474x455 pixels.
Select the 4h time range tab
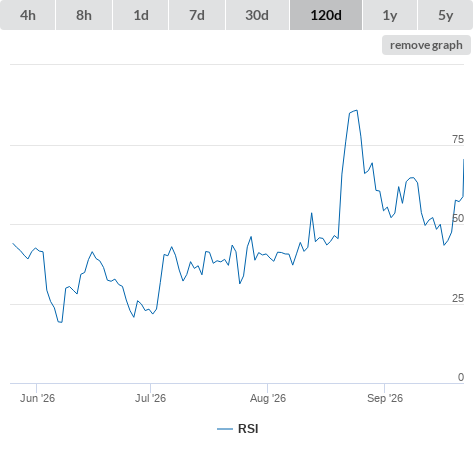[x=28, y=15]
